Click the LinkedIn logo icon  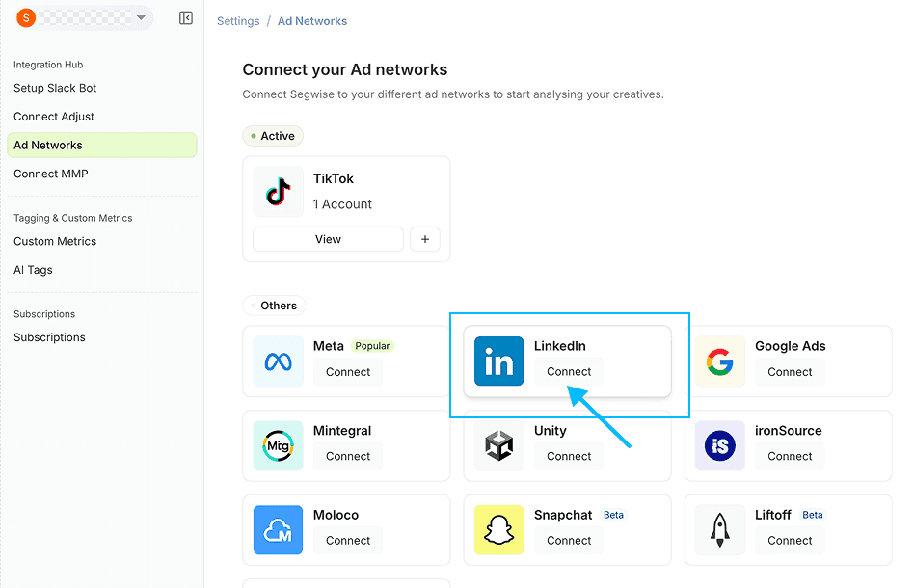(499, 361)
